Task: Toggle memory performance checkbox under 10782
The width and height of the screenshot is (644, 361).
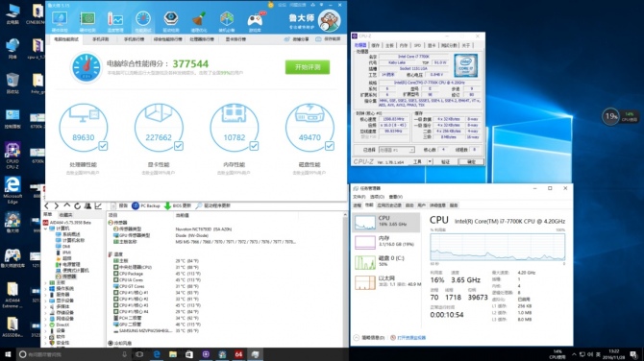Action: coord(254,146)
